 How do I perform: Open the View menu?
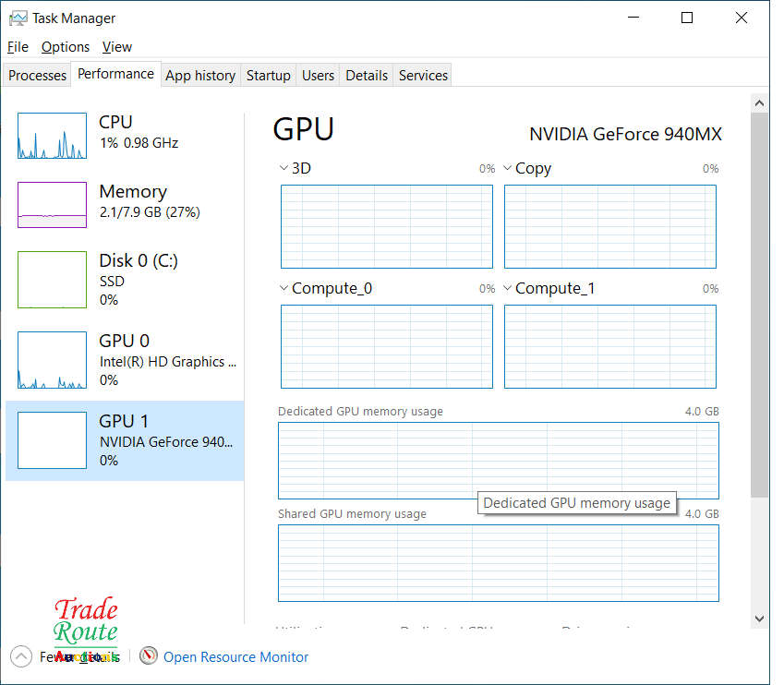coord(116,46)
